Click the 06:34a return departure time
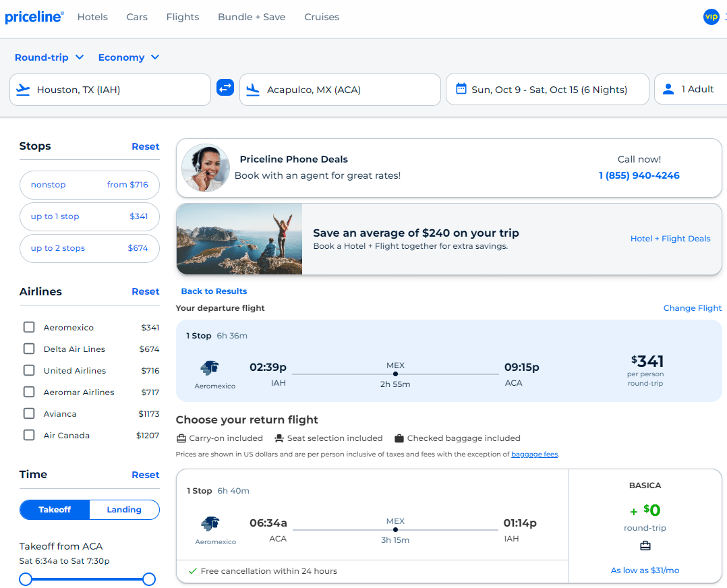Viewport: 727px width, 588px height. pyautogui.click(x=268, y=523)
